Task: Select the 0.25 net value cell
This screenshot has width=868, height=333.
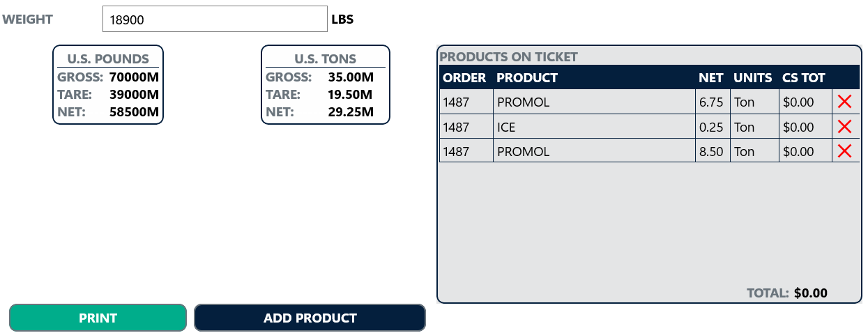Action: [711, 127]
